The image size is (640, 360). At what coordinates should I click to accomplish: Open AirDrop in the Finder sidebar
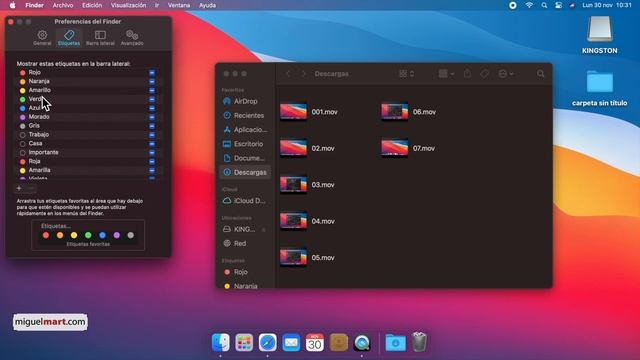tap(245, 101)
